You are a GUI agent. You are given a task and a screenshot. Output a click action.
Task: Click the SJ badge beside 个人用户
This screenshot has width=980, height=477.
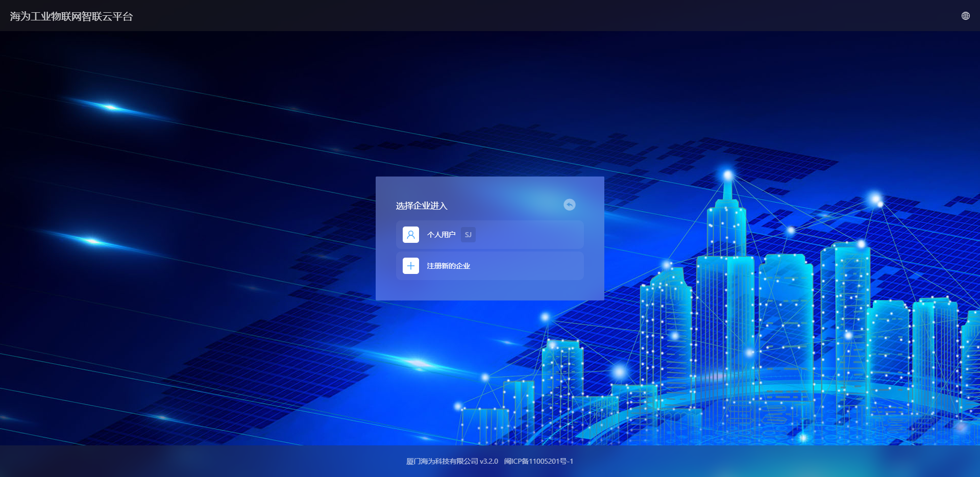pyautogui.click(x=468, y=235)
